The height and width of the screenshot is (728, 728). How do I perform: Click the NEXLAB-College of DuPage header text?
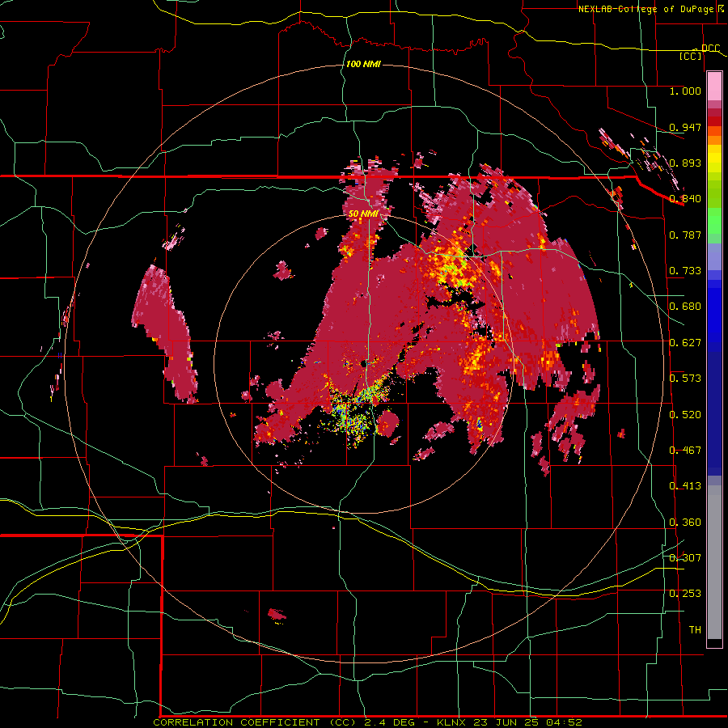pyautogui.click(x=645, y=9)
